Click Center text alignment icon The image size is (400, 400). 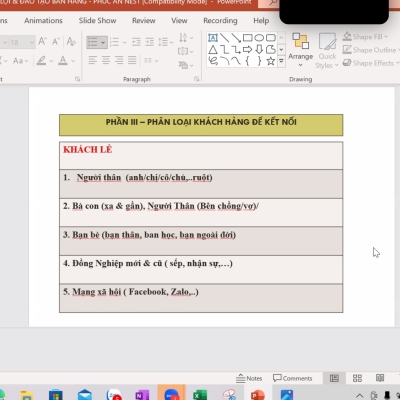106,60
